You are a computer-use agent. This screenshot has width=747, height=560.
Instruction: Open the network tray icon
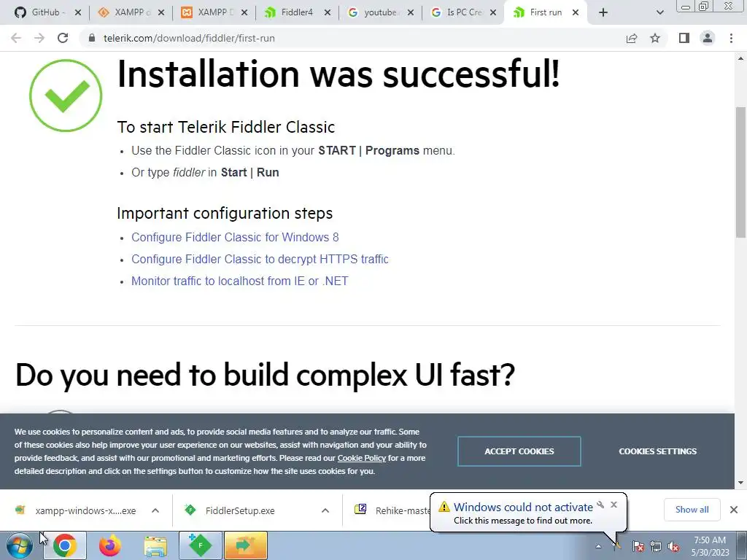(x=656, y=547)
